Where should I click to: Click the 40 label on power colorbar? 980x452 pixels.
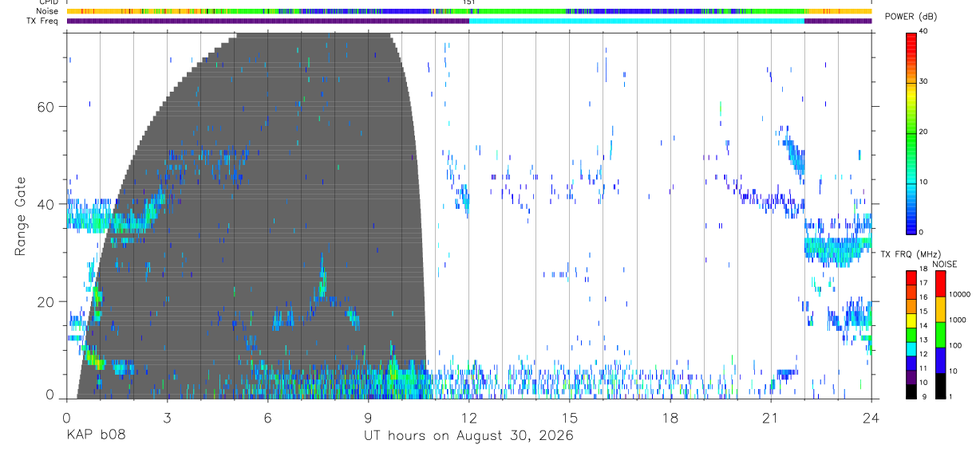pos(924,31)
